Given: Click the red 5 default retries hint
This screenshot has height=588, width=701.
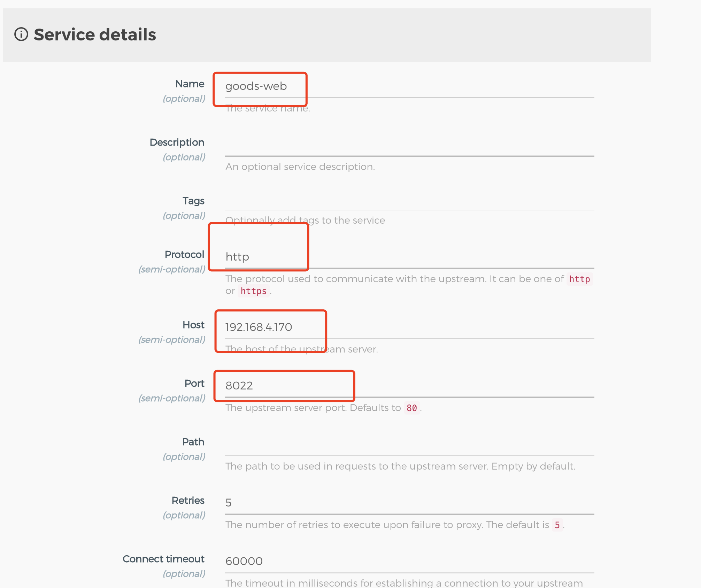Looking at the screenshot, I should point(557,525).
